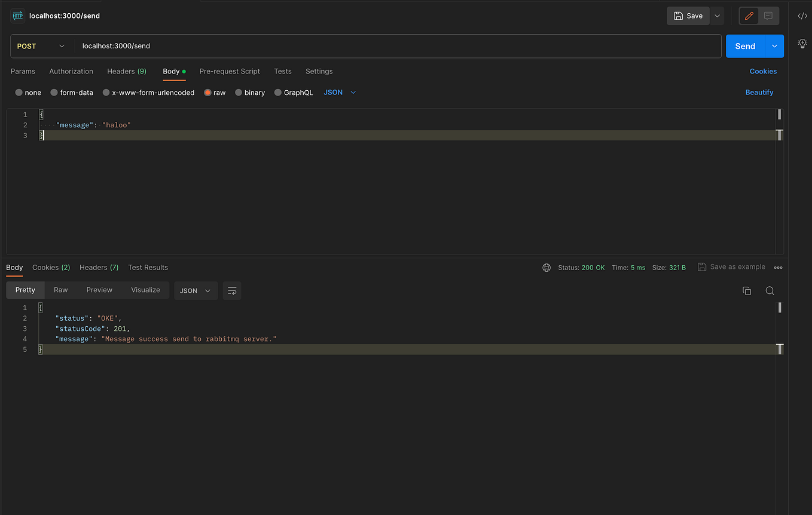Screen dimensions: 812x515
Task: Click the network information globe icon
Action: [x=547, y=268]
